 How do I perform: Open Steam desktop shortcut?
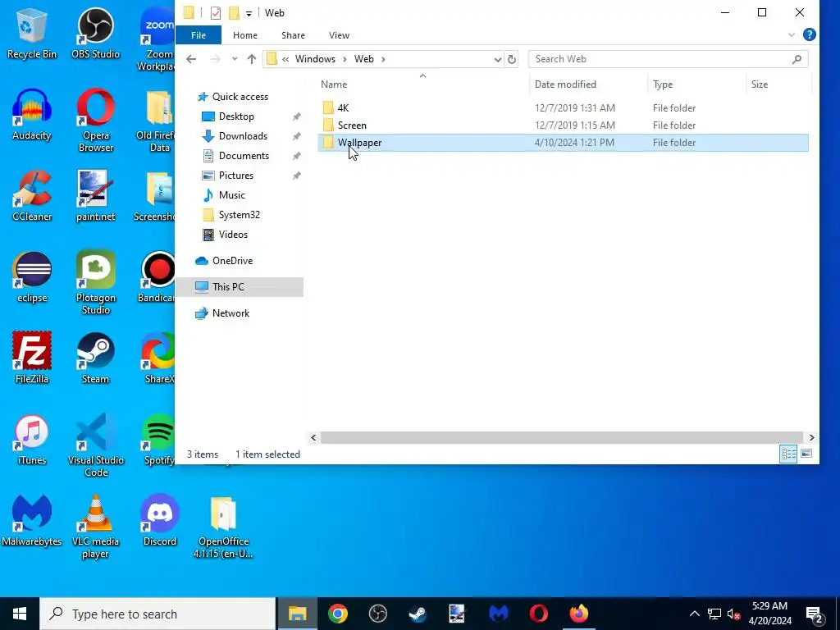[x=95, y=359]
